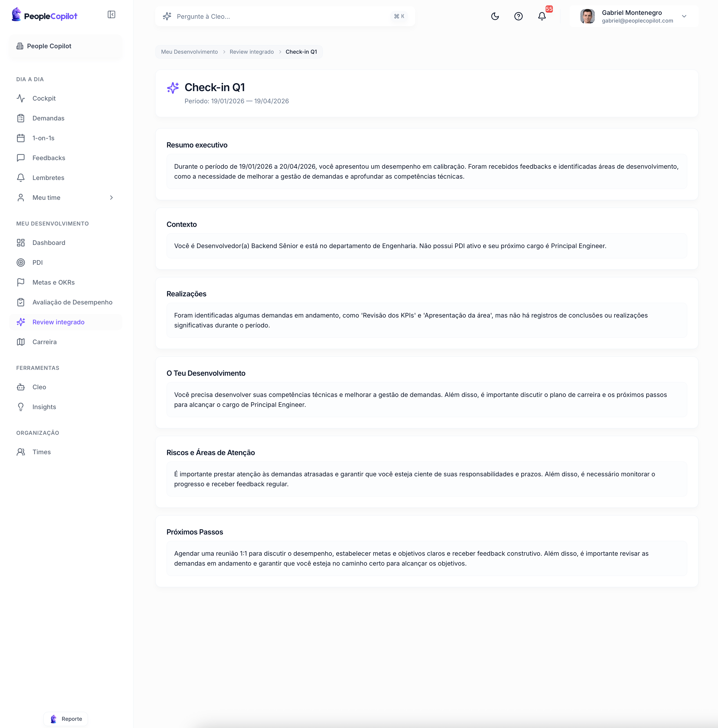This screenshot has height=728, width=718.
Task: Click the Times people icon
Action: click(21, 452)
